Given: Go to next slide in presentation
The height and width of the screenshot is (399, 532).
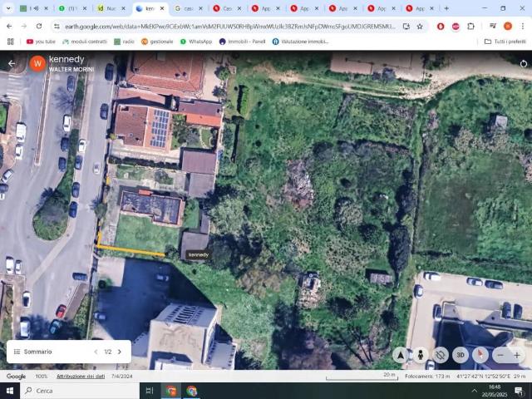Looking at the screenshot, I should pyautogui.click(x=120, y=352).
